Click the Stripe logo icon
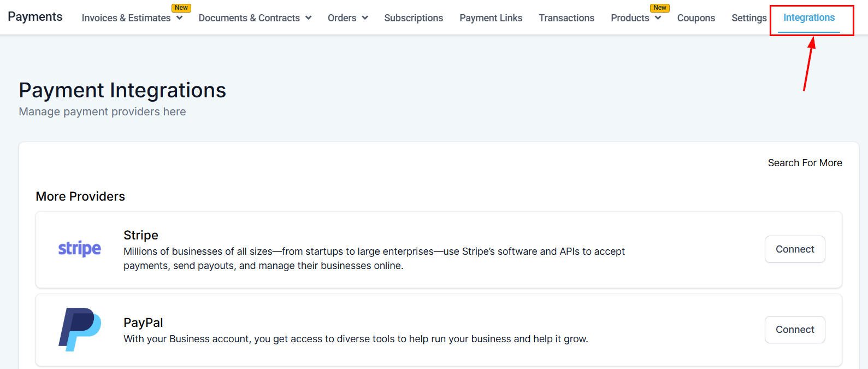Screen dimensions: 868x369 click(80, 249)
